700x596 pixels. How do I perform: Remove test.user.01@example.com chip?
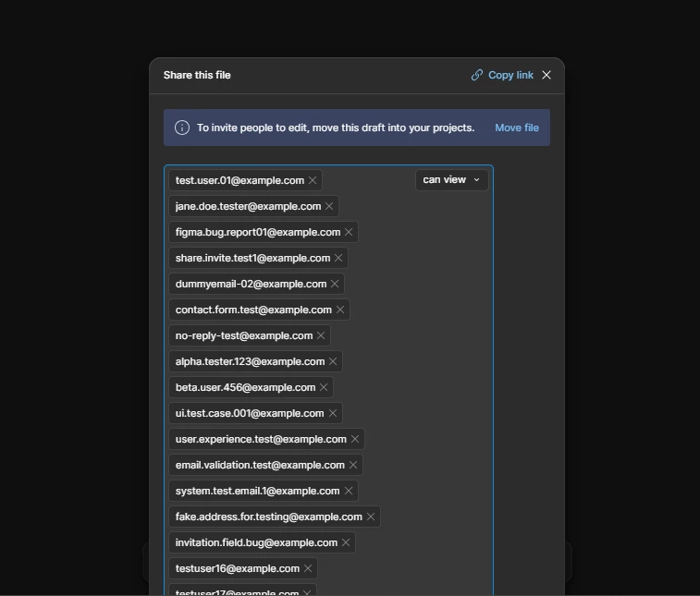click(313, 180)
